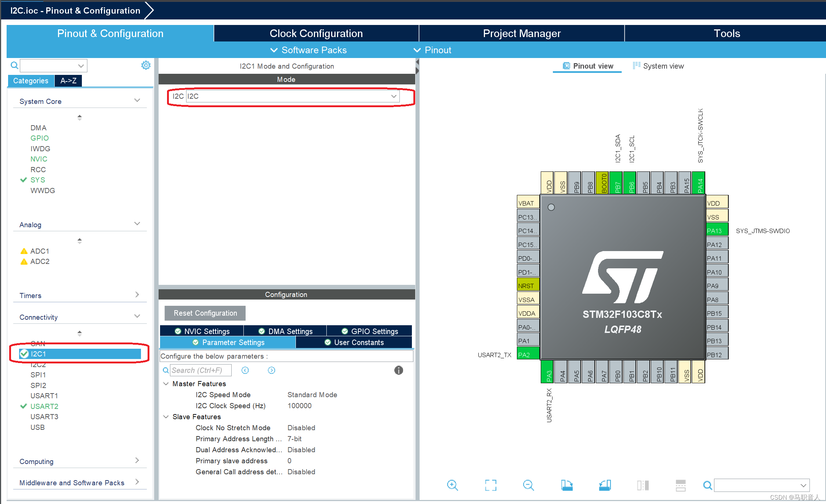Screen dimensions: 826x504
Task: Click the ADC2 warning icon
Action: click(x=24, y=261)
